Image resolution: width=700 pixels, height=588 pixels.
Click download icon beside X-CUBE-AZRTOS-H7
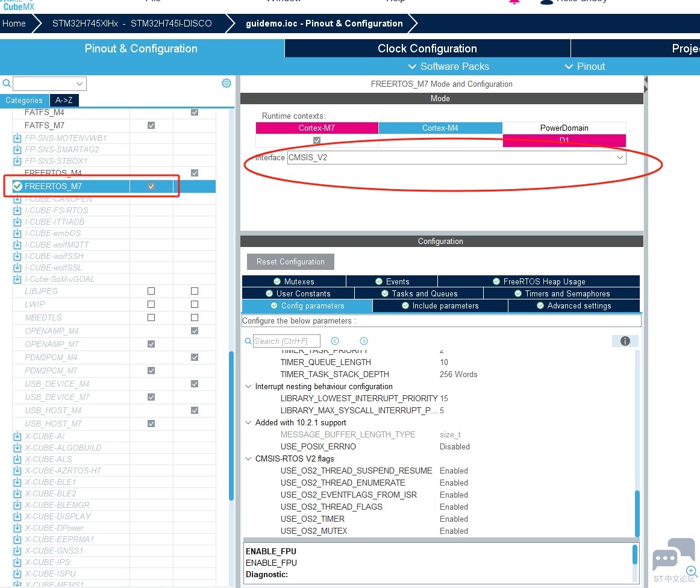point(17,471)
